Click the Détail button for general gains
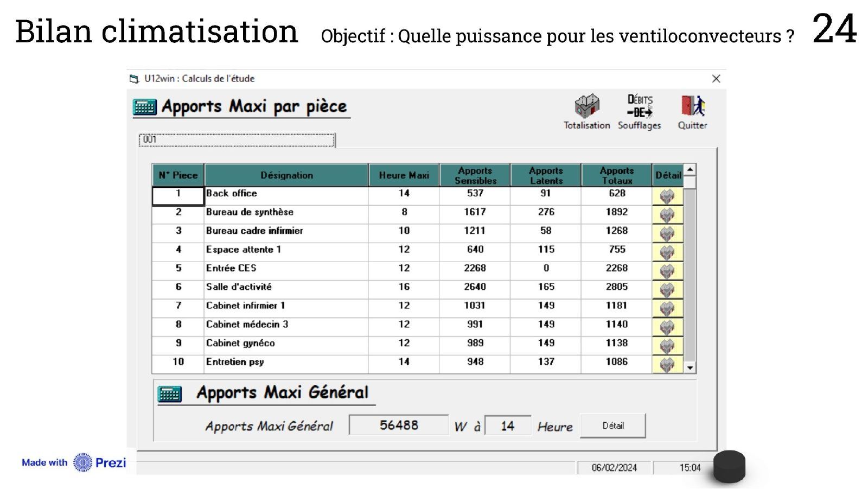Image resolution: width=868 pixels, height=489 pixels. (x=613, y=426)
